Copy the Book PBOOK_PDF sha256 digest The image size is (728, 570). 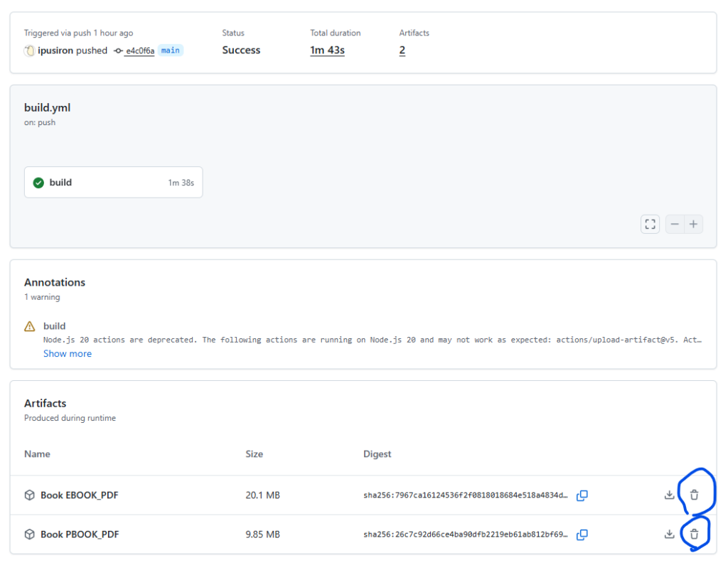tap(582, 534)
